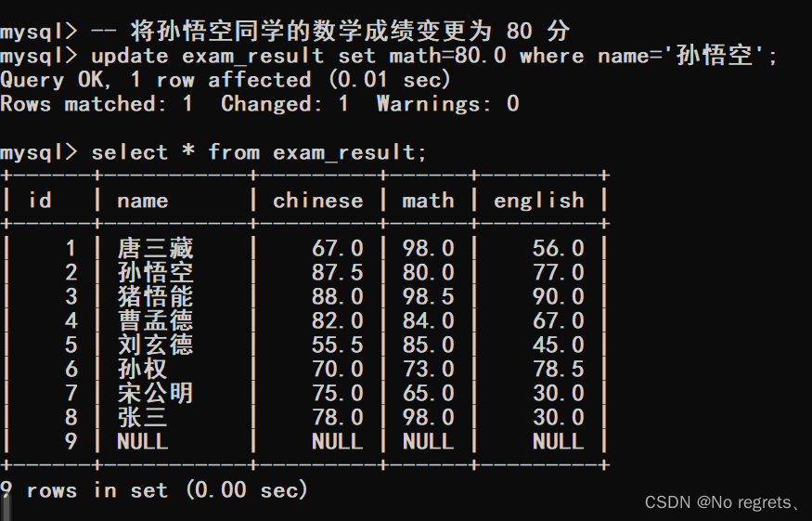Click the id value 9
Viewport: 812px width, 521px height.
coord(71,441)
